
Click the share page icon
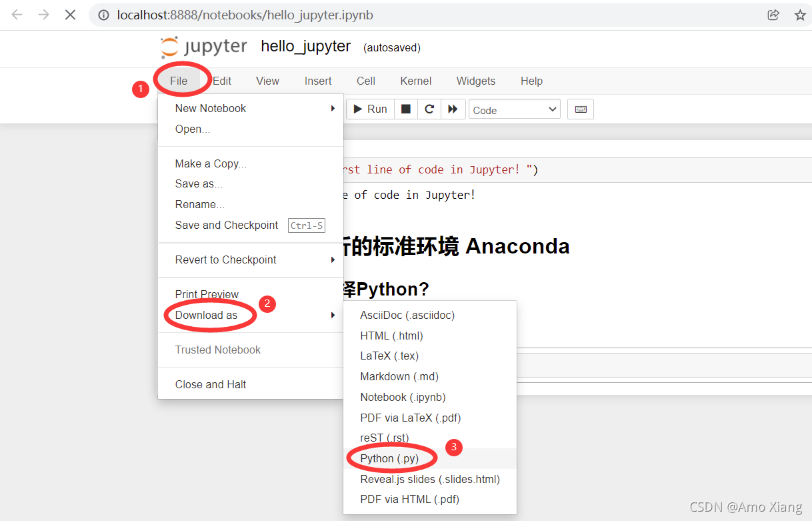coord(773,15)
